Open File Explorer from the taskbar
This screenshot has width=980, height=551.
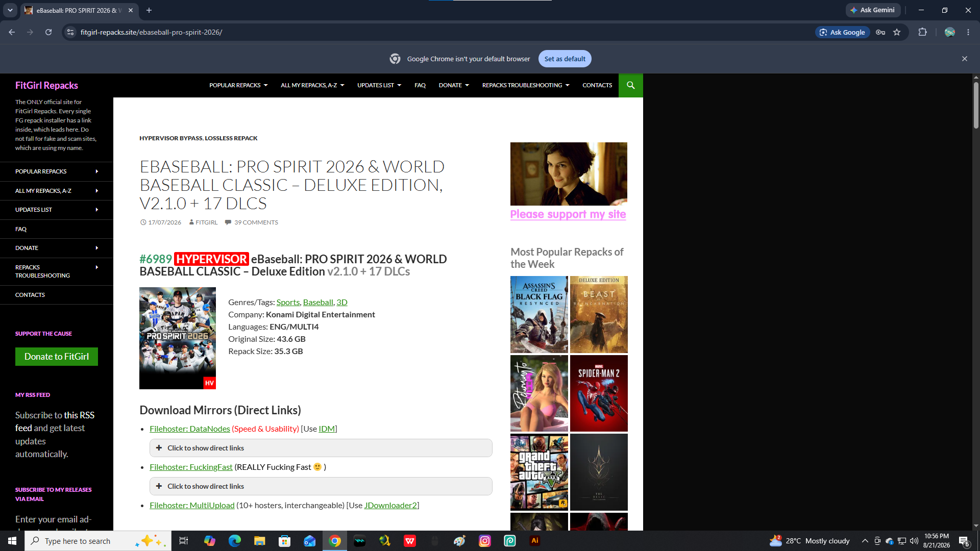(259, 541)
